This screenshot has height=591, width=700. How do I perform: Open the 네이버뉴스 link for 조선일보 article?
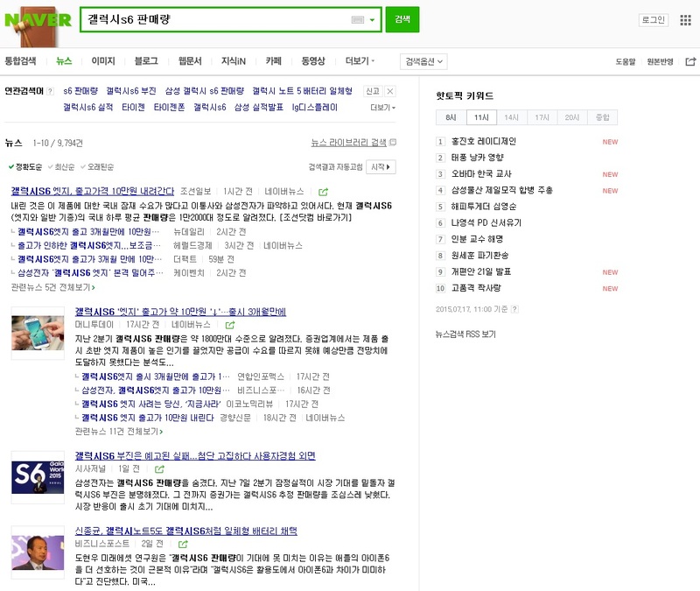tap(283, 192)
